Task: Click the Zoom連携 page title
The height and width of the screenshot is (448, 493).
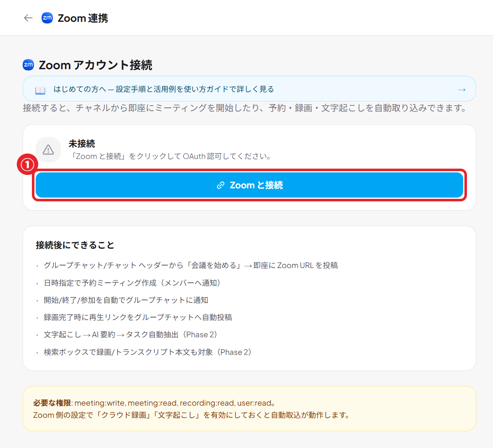Action: 83,18
